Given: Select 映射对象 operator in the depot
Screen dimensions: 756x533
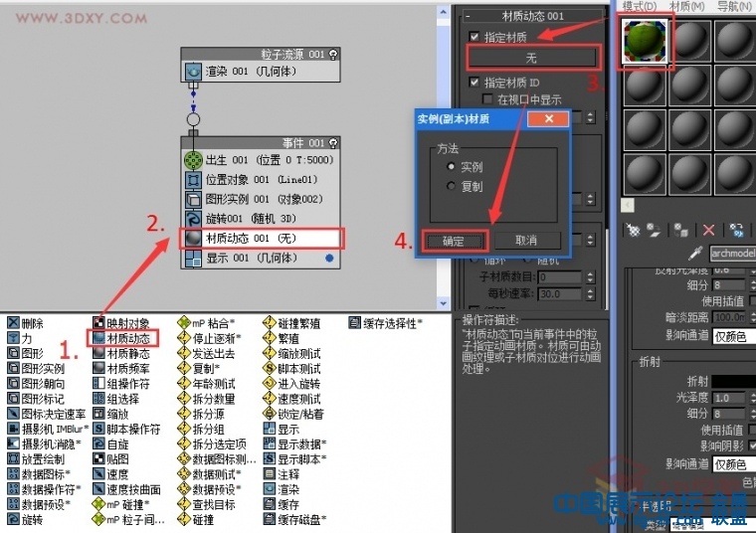Looking at the screenshot, I should (x=121, y=323).
